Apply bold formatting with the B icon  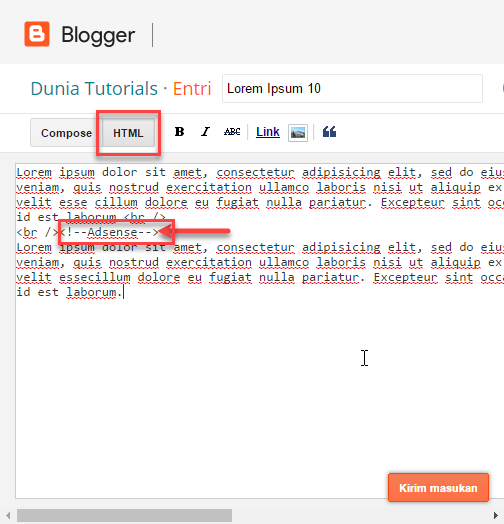[x=179, y=132]
